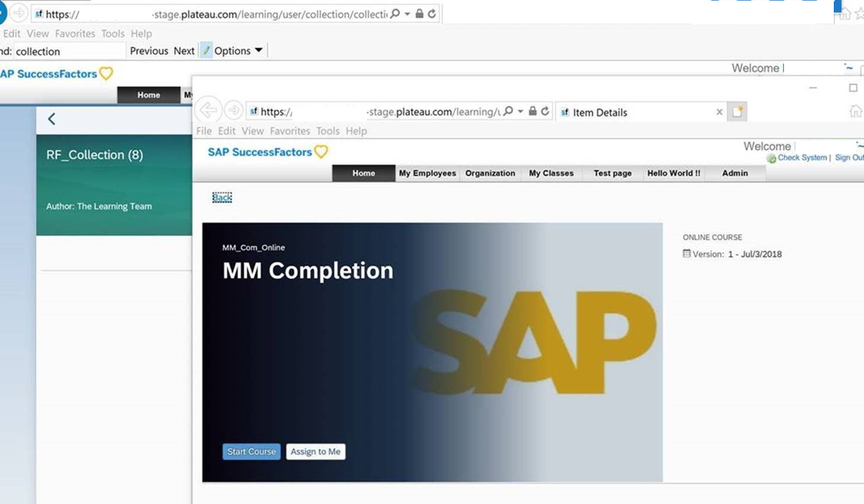The width and height of the screenshot is (864, 504).
Task: Open View menu in front window
Action: click(x=252, y=131)
